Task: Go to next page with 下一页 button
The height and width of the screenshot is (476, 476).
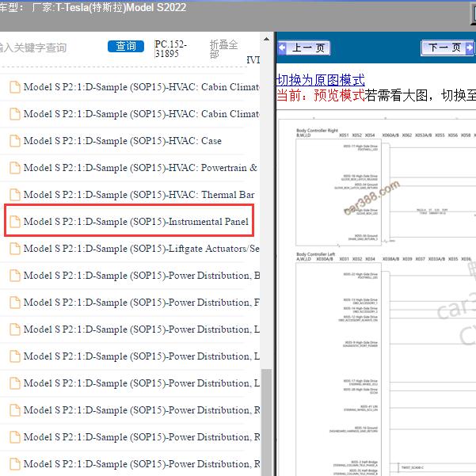Action: [x=447, y=48]
